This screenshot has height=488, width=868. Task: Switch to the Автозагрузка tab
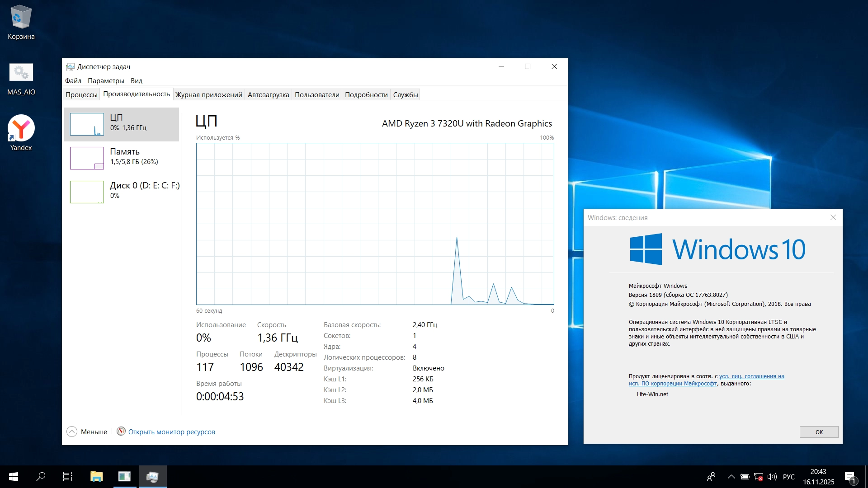click(268, 95)
